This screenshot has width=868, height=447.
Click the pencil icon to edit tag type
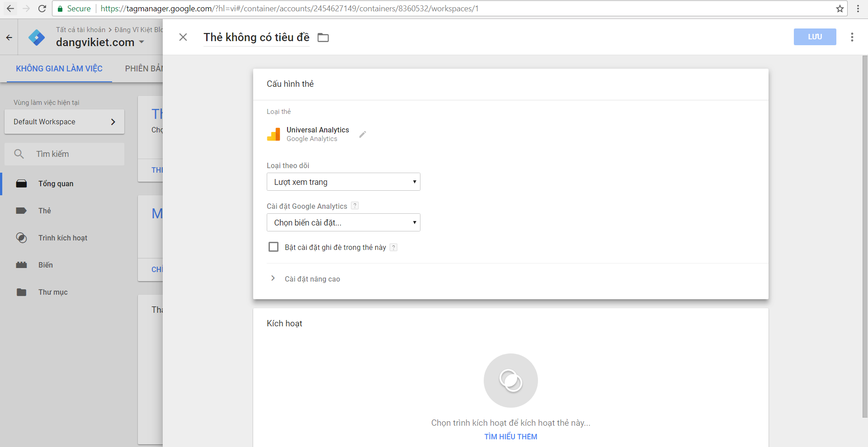(x=363, y=134)
